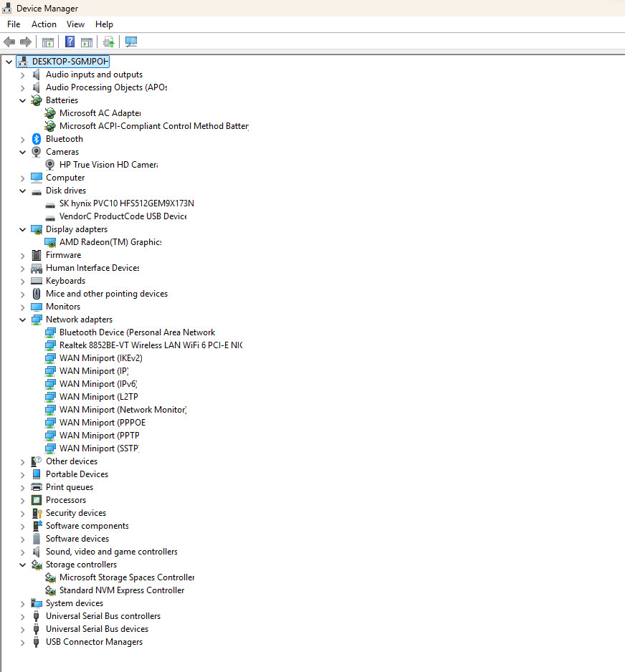Click the AMD Radeon Graphics adapter icon

click(50, 242)
